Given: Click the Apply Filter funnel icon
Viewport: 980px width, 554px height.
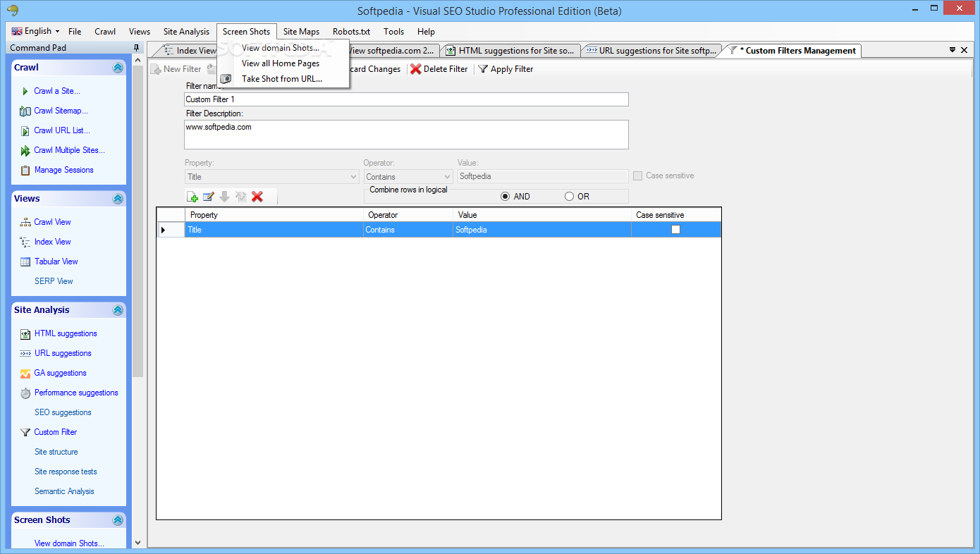Looking at the screenshot, I should 483,69.
